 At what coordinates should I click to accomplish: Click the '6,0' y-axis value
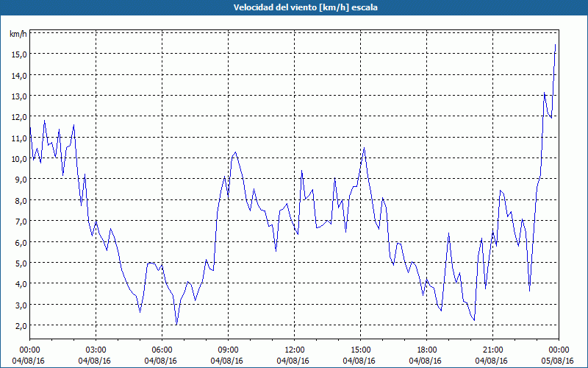(x=21, y=243)
